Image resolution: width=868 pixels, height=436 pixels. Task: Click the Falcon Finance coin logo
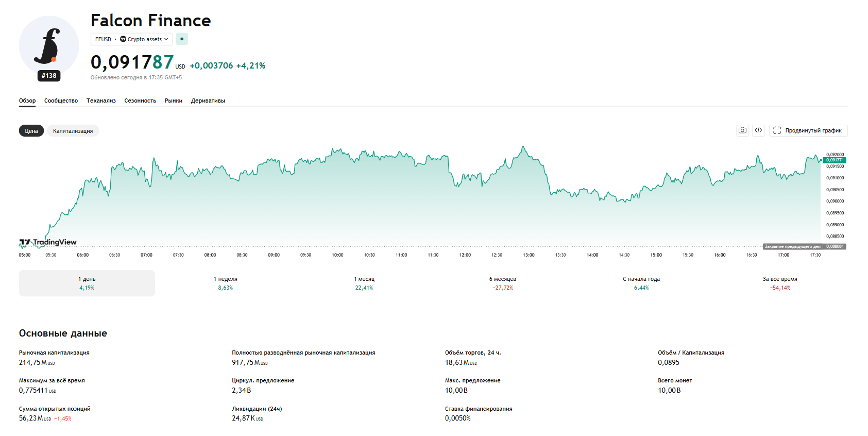point(49,46)
